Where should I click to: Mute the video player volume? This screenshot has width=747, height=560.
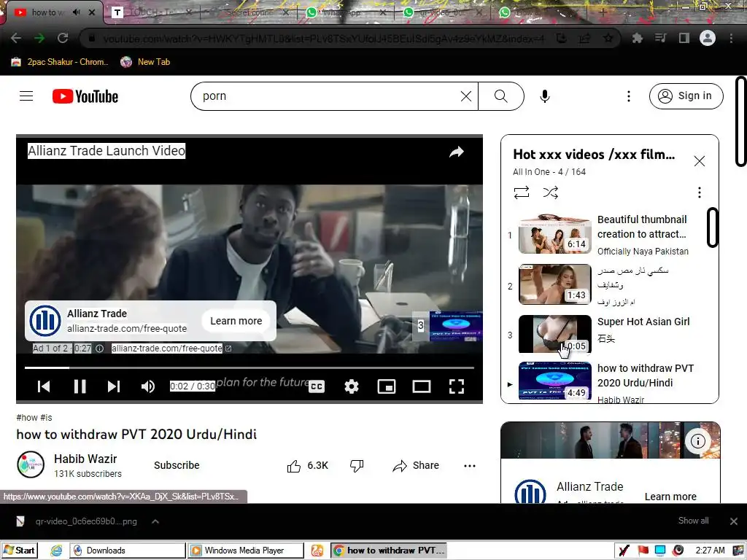point(148,386)
